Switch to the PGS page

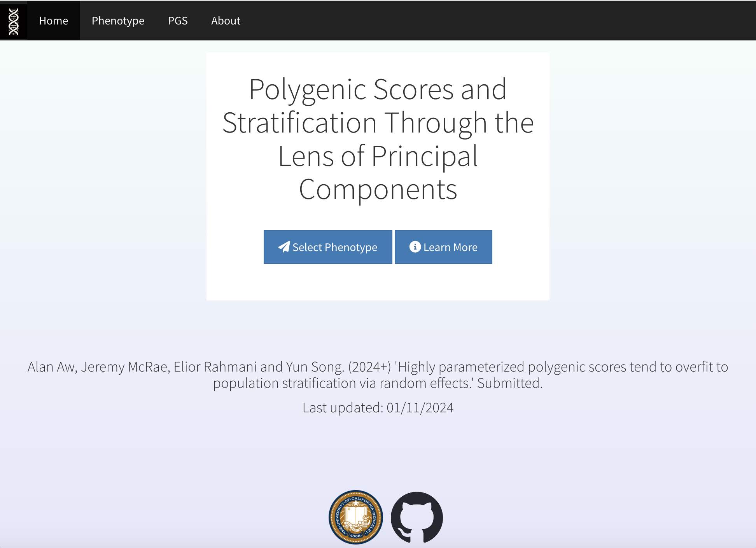(x=178, y=21)
